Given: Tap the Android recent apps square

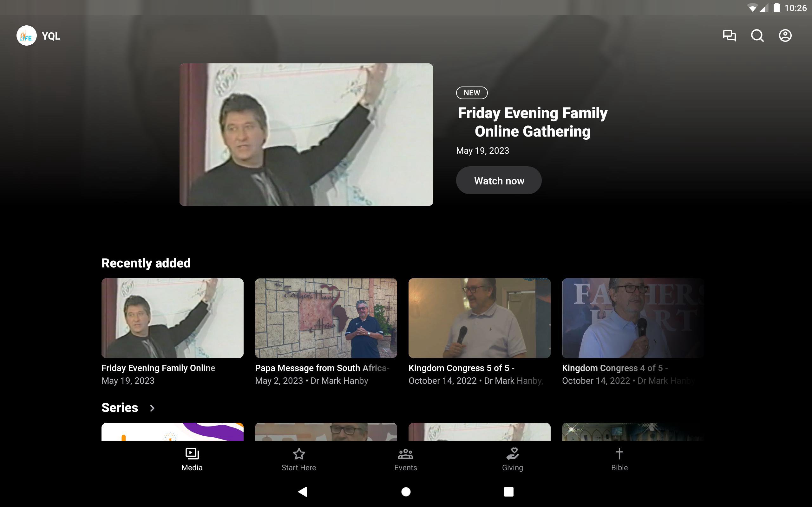Looking at the screenshot, I should pos(508,491).
